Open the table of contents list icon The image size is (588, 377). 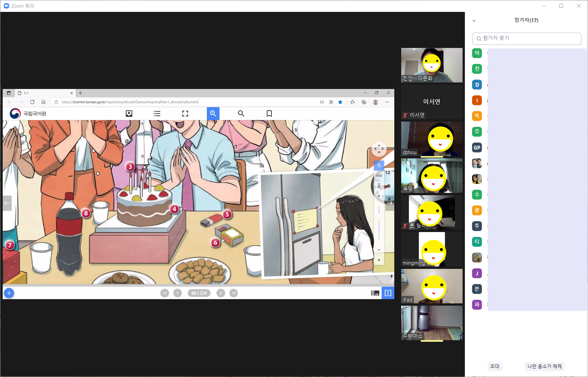(157, 114)
